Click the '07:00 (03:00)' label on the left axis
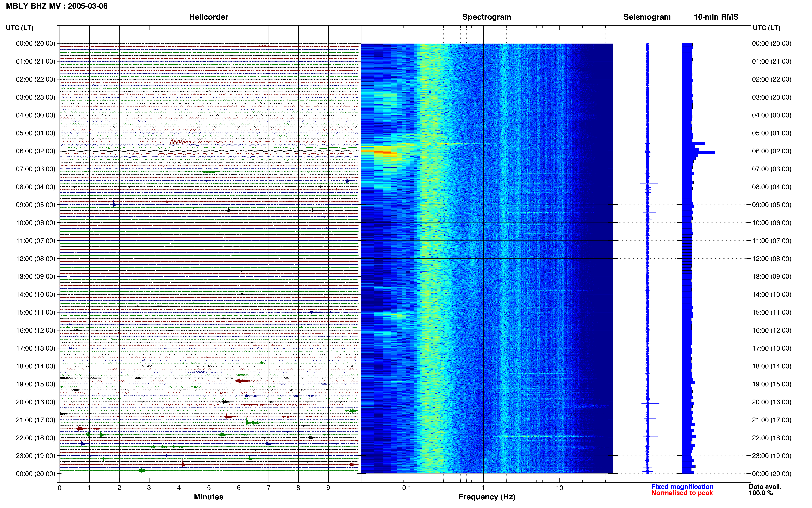This screenshot has height=508, width=812. coord(36,169)
